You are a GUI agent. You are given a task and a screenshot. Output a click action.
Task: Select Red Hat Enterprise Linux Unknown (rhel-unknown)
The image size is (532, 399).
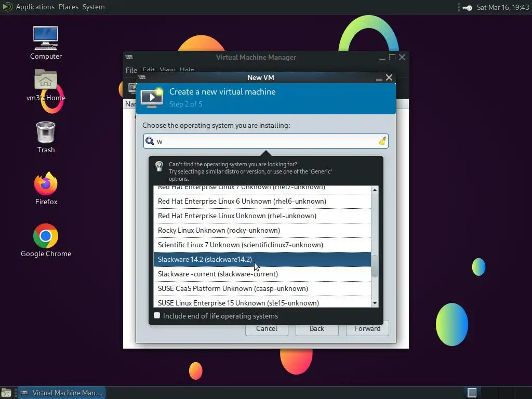262,216
